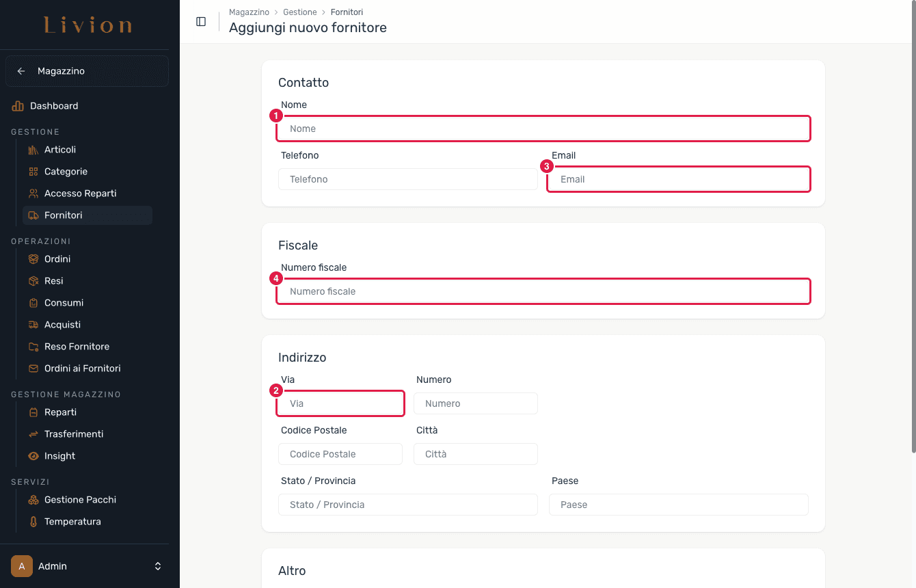Click the Categorie grid icon
Image resolution: width=916 pixels, height=588 pixels.
point(33,172)
